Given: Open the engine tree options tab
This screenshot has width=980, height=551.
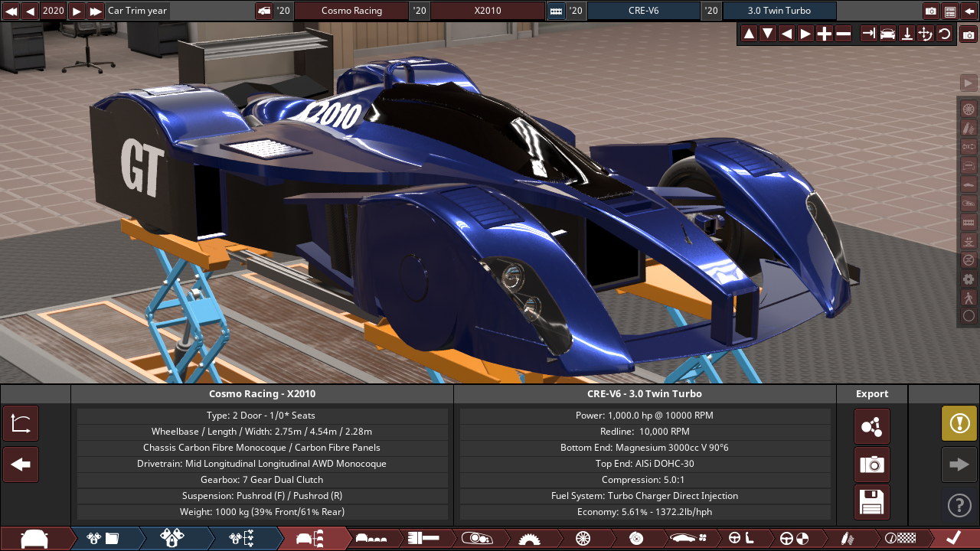Looking at the screenshot, I should 241,539.
